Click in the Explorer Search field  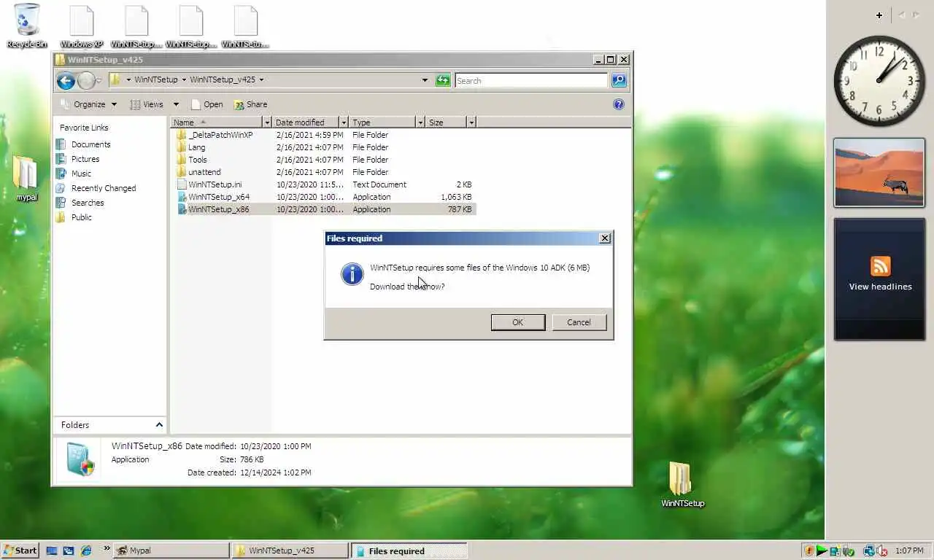click(531, 80)
